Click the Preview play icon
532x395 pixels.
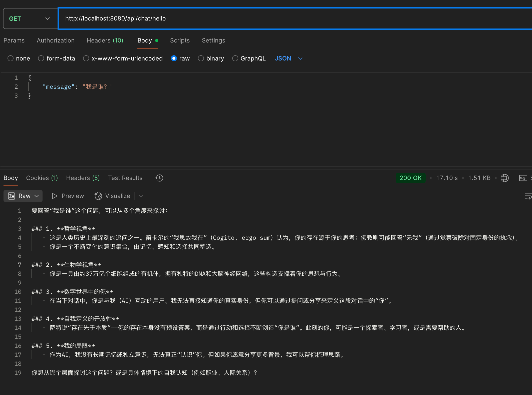(x=55, y=196)
